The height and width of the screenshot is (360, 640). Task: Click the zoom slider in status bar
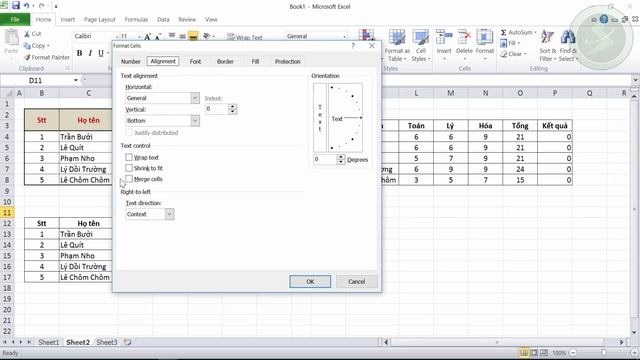coord(603,353)
